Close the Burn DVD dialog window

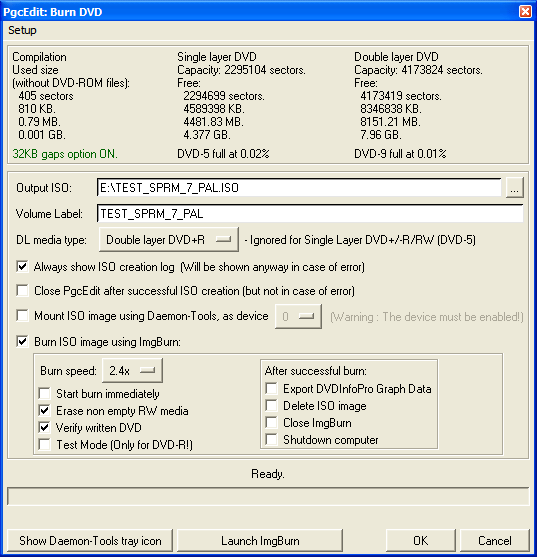[525, 12]
